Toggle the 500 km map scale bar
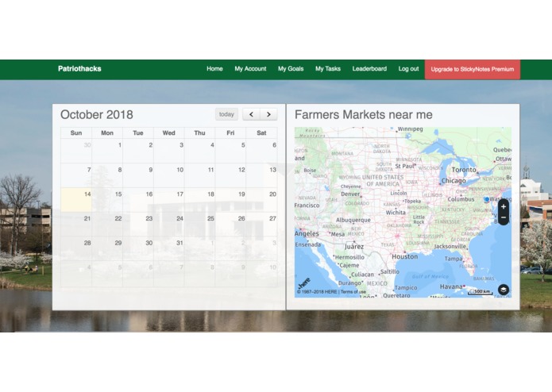552x392 pixels. tap(481, 292)
